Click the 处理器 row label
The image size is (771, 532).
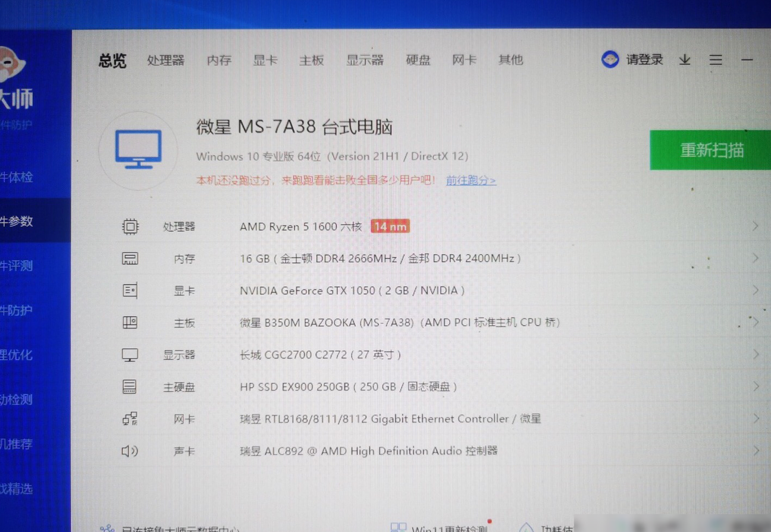click(179, 226)
